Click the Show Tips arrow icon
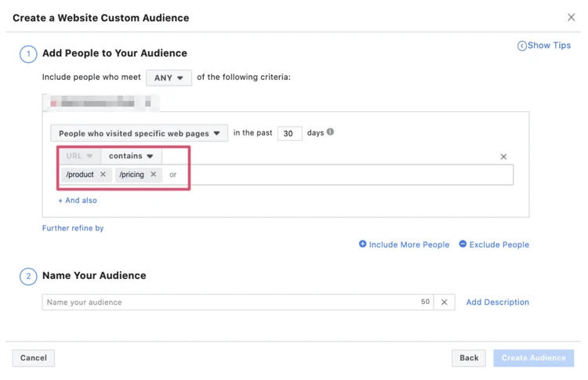The image size is (588, 380). [x=522, y=46]
